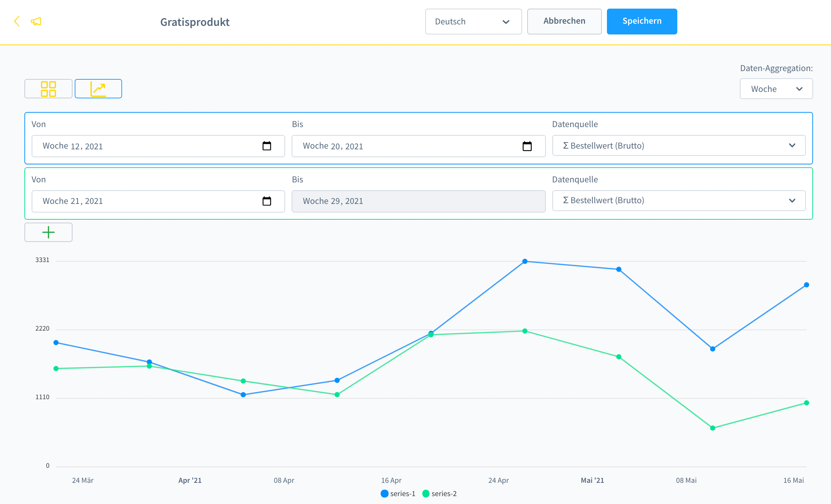The width and height of the screenshot is (831, 504).
Task: Open the calendar for Bis Woche 20
Action: (x=527, y=146)
